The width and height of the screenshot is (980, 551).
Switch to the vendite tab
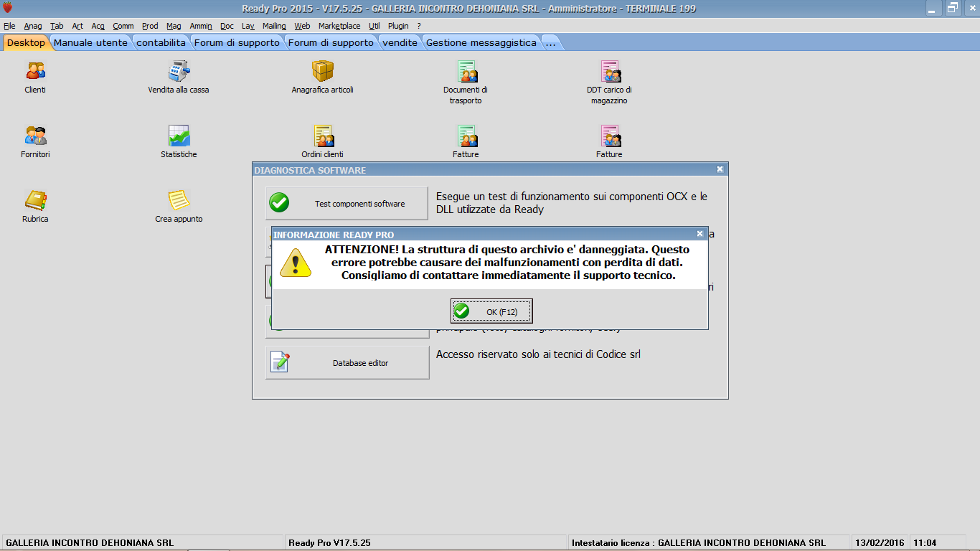click(400, 42)
